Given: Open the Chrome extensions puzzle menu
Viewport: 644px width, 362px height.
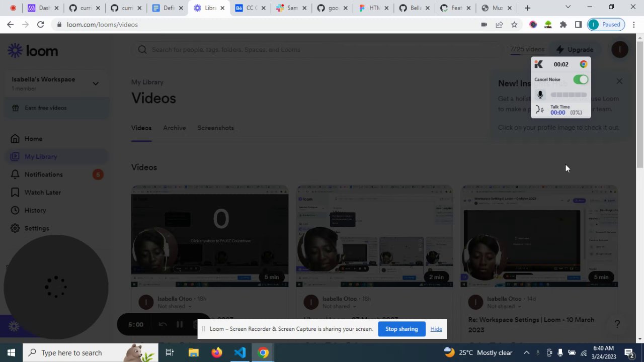Looking at the screenshot, I should point(563,25).
